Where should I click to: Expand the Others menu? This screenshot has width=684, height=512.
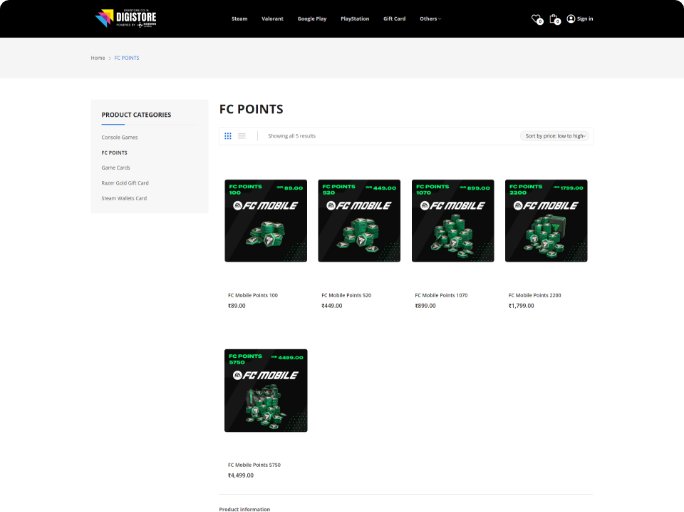click(x=430, y=19)
